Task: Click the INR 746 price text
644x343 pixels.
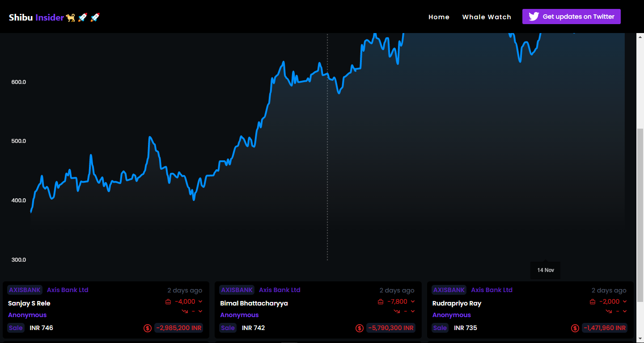Action: click(41, 328)
